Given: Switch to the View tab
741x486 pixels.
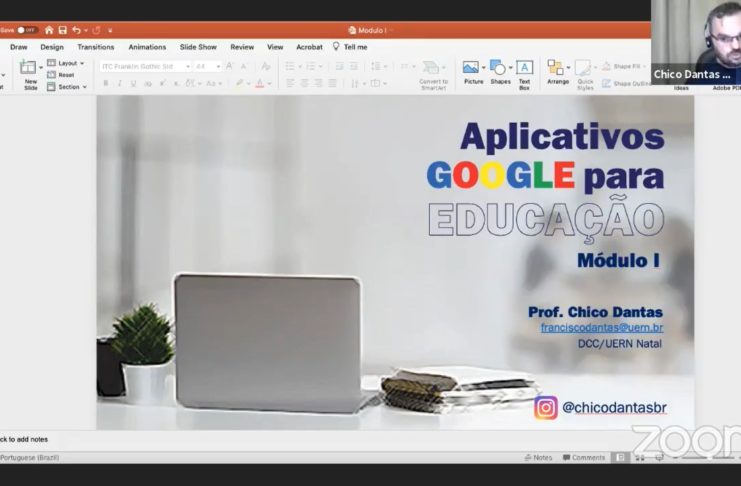Looking at the screenshot, I should pos(275,47).
